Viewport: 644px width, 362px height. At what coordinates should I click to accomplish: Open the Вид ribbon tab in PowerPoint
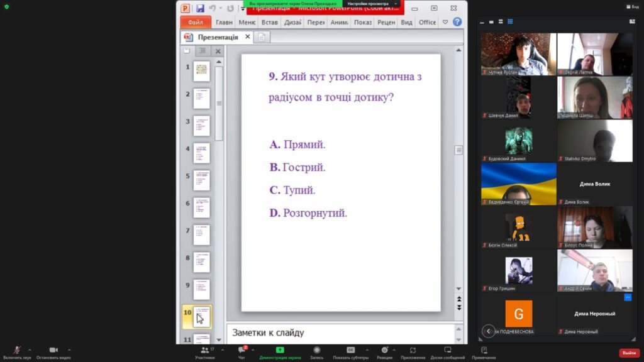pyautogui.click(x=407, y=22)
